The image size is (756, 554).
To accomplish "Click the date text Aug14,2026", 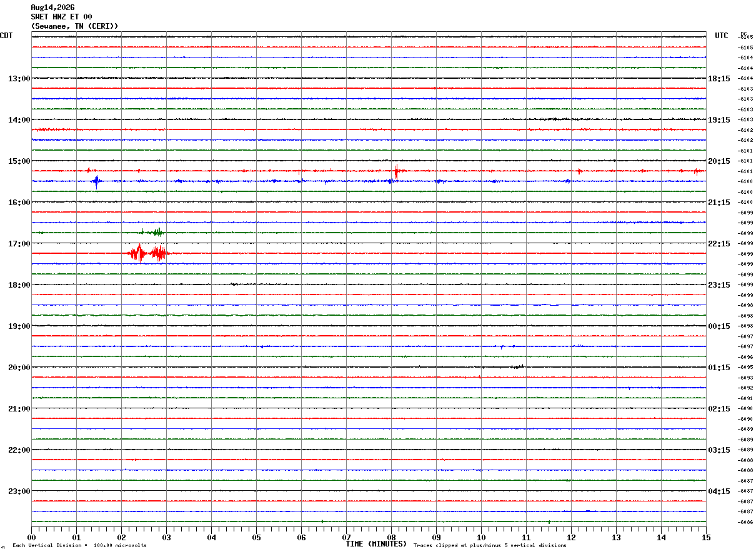I will point(52,8).
